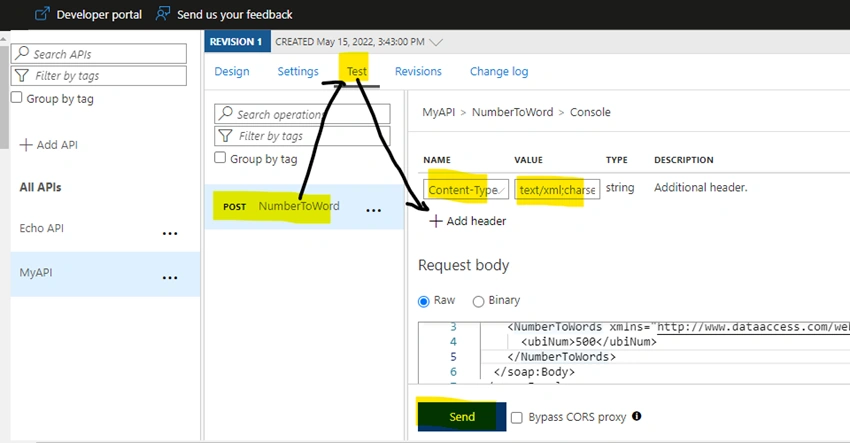
Task: Open the Echo API ellipsis menu
Action: tap(170, 234)
